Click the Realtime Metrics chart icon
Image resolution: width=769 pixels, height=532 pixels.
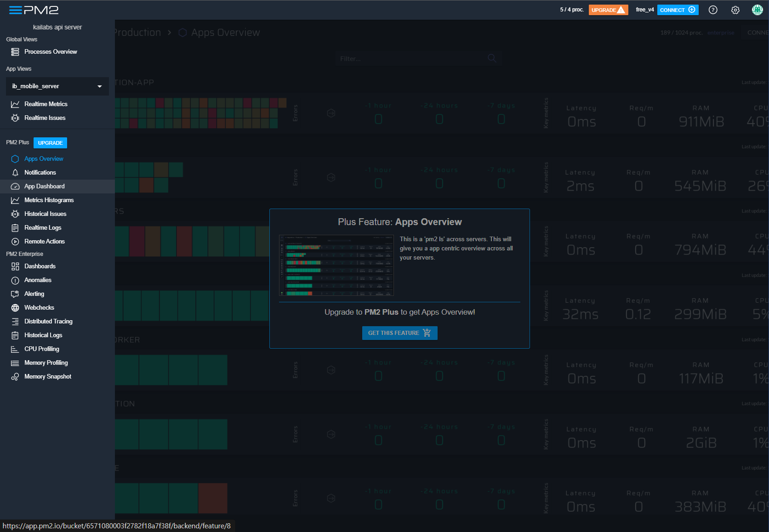[x=15, y=104]
